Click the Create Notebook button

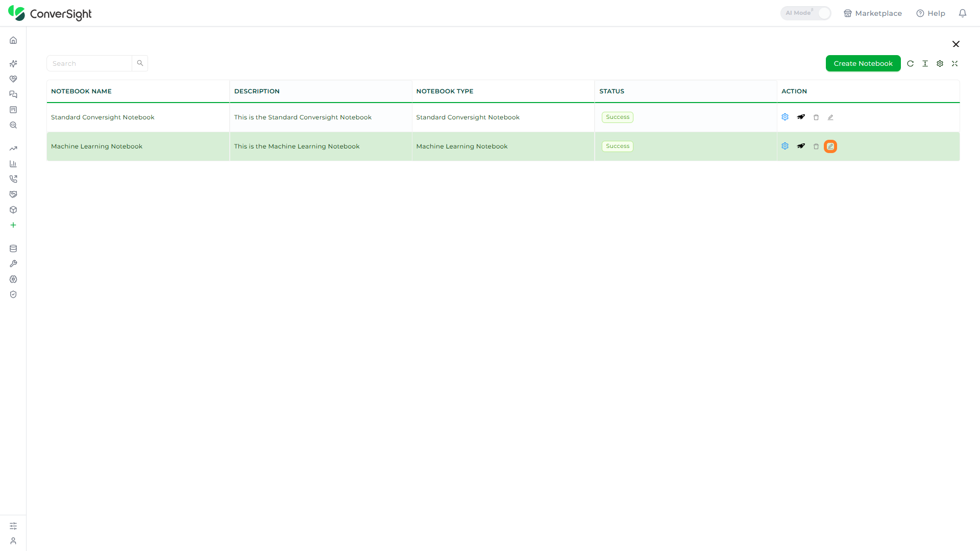[863, 63]
